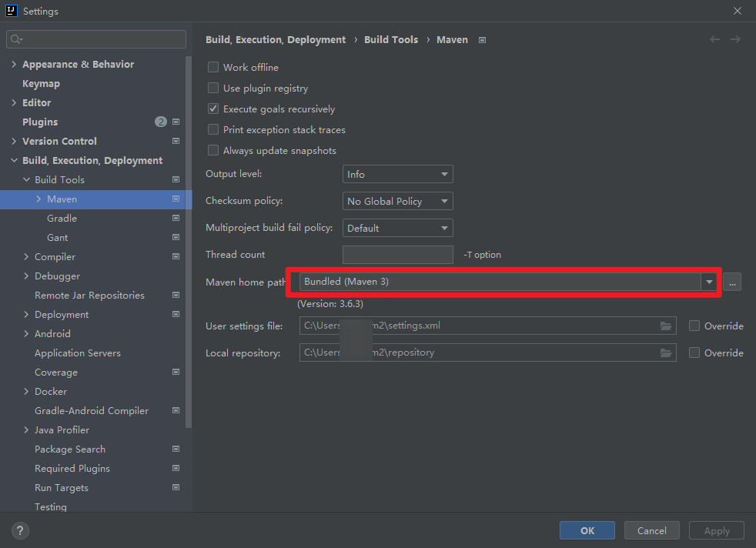The height and width of the screenshot is (548, 756).
Task: Enable Print exception stack traces checkbox
Action: [213, 129]
